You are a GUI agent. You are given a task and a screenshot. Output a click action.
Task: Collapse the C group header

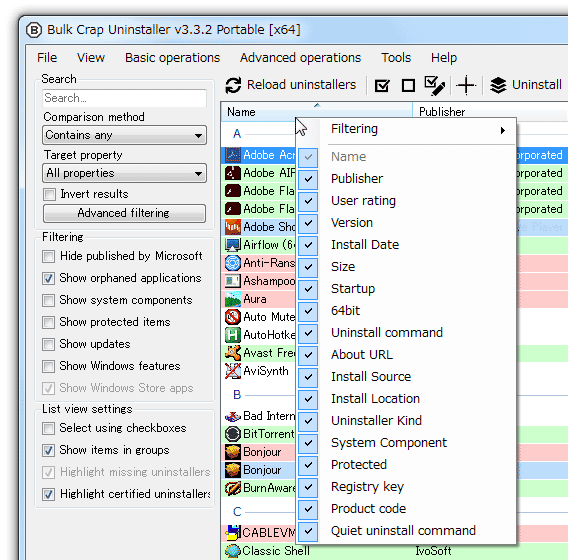pos(237,512)
